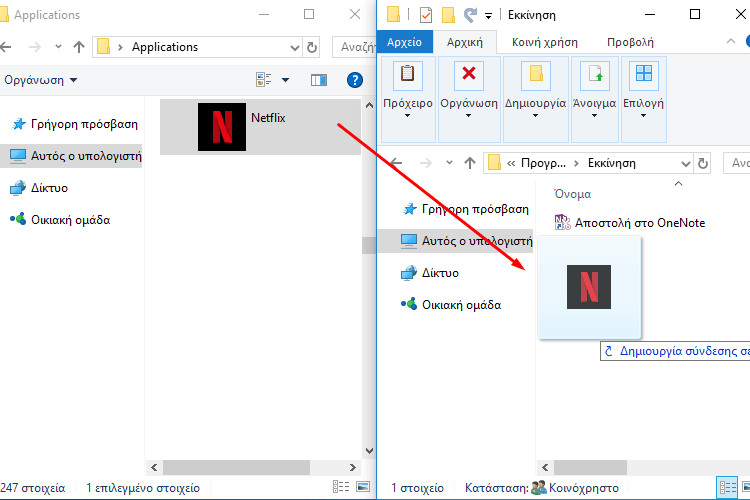Click the help question mark icon in Applications window
Image resolution: width=750 pixels, height=500 pixels.
354,80
